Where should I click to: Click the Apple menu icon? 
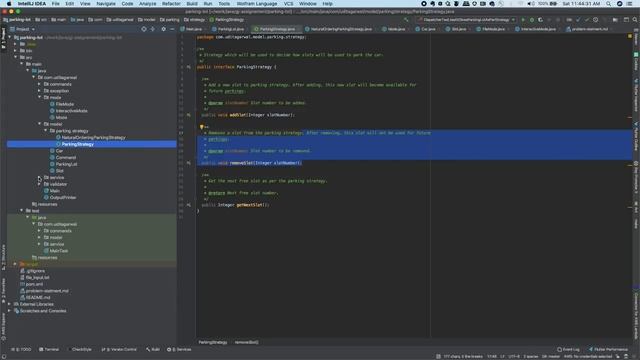[9, 4]
